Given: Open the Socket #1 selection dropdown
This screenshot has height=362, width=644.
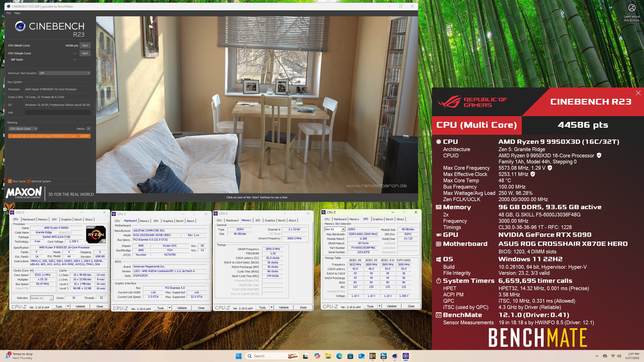Looking at the screenshot, I should [42, 298].
